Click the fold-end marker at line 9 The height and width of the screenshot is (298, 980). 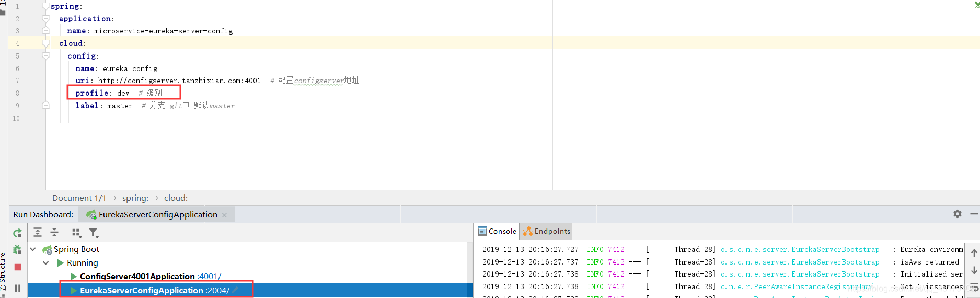pyautogui.click(x=46, y=105)
